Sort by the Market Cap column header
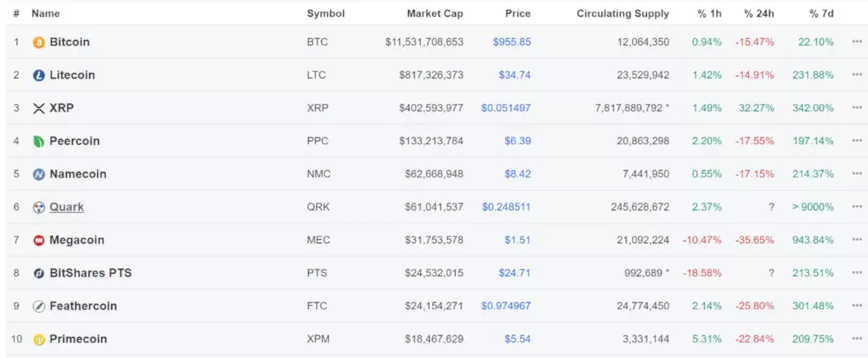868x358 pixels. pyautogui.click(x=435, y=13)
